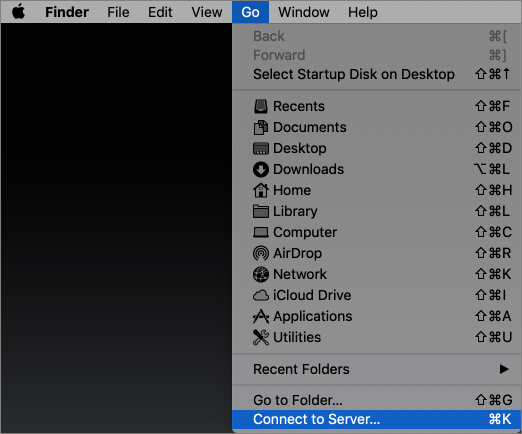Close the highlighted Go menu
Viewport: 522px width, 434px height.
pos(250,12)
